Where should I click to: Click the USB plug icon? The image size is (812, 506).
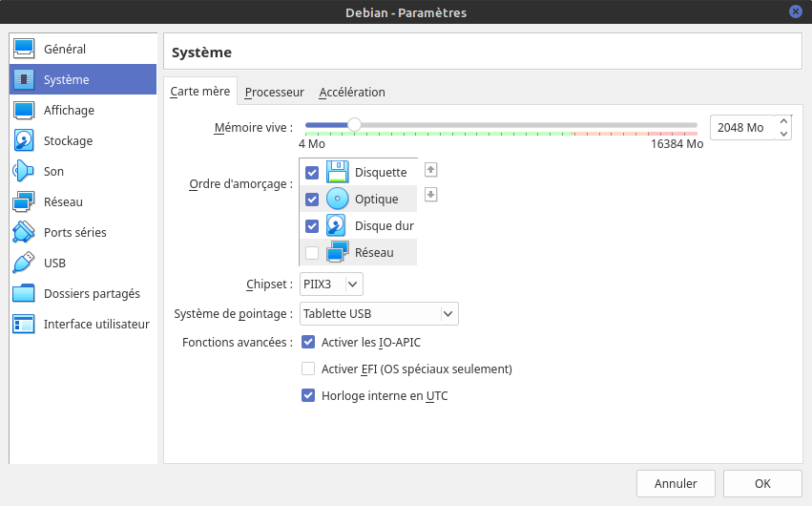pyautogui.click(x=24, y=263)
